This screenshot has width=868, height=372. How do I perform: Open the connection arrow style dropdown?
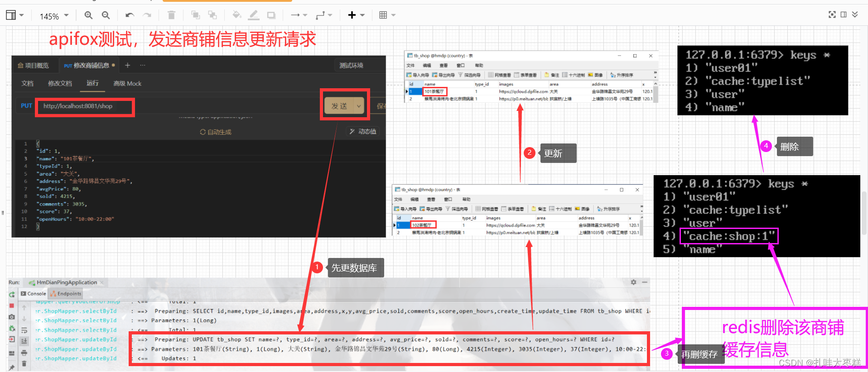pyautogui.click(x=299, y=15)
